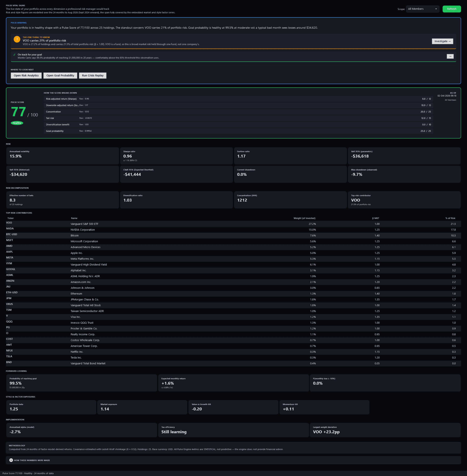Click the Ticker column header
Viewport: 467px width, 476px height.
(x=11, y=218)
